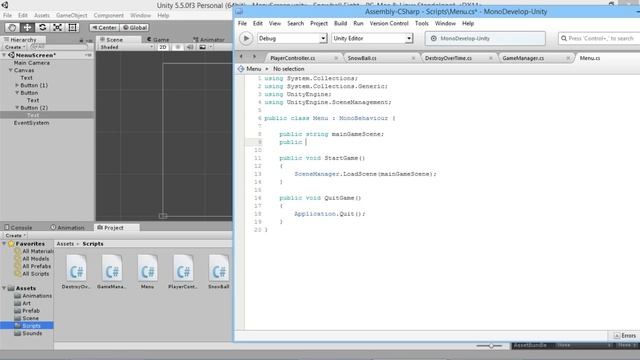Collapse the MenuScreen scene in Hierarchy
The width and height of the screenshot is (640, 360).
[x=4, y=55]
